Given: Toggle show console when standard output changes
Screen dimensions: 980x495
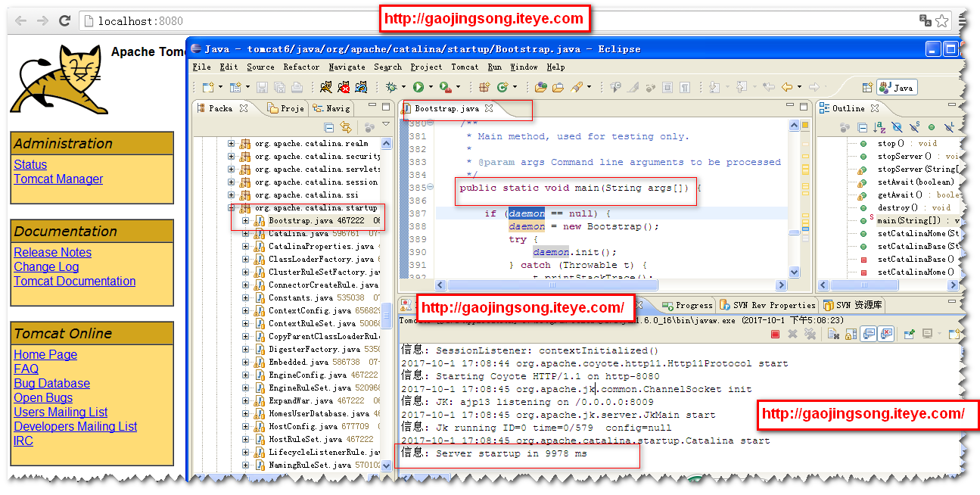Looking at the screenshot, I should (868, 334).
